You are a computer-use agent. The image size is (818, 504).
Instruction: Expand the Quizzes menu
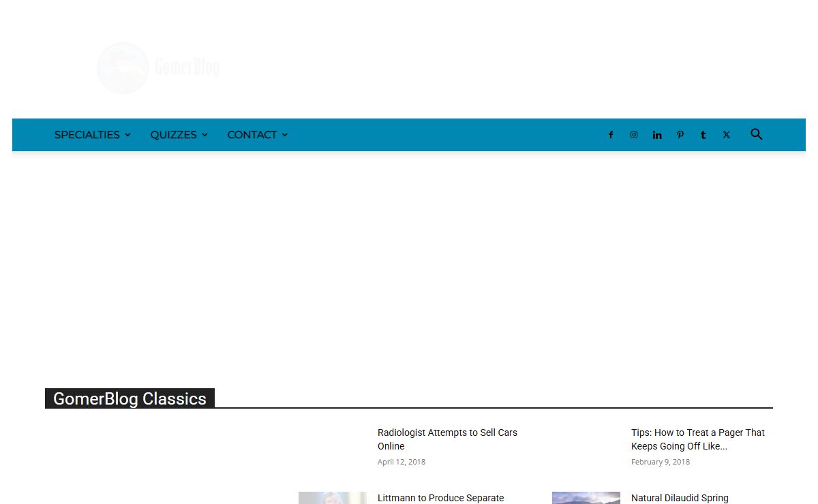[x=179, y=135]
